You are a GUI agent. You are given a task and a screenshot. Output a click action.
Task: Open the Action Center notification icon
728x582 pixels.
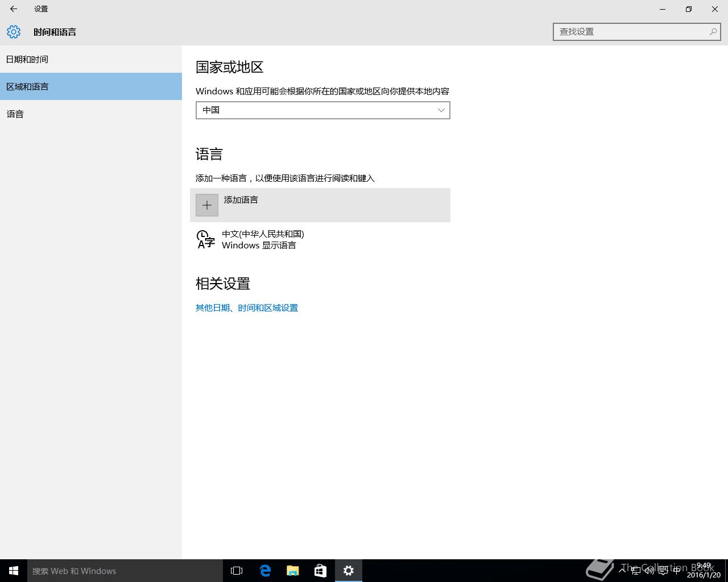(663, 571)
